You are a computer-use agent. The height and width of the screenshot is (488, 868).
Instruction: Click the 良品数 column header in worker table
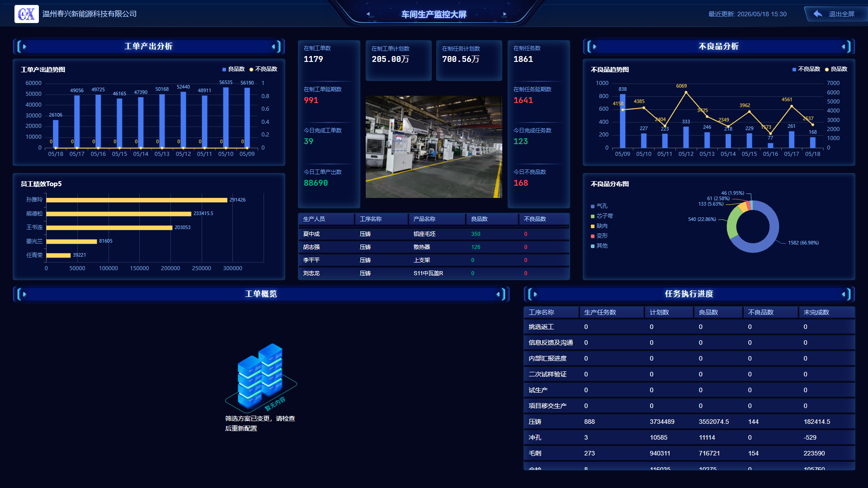coord(479,219)
